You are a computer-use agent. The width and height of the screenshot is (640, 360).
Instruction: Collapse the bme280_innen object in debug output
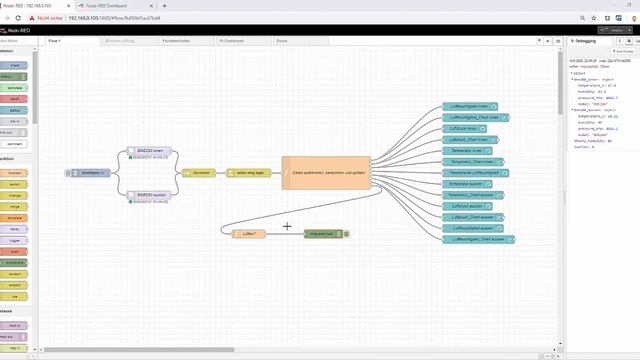click(x=572, y=79)
